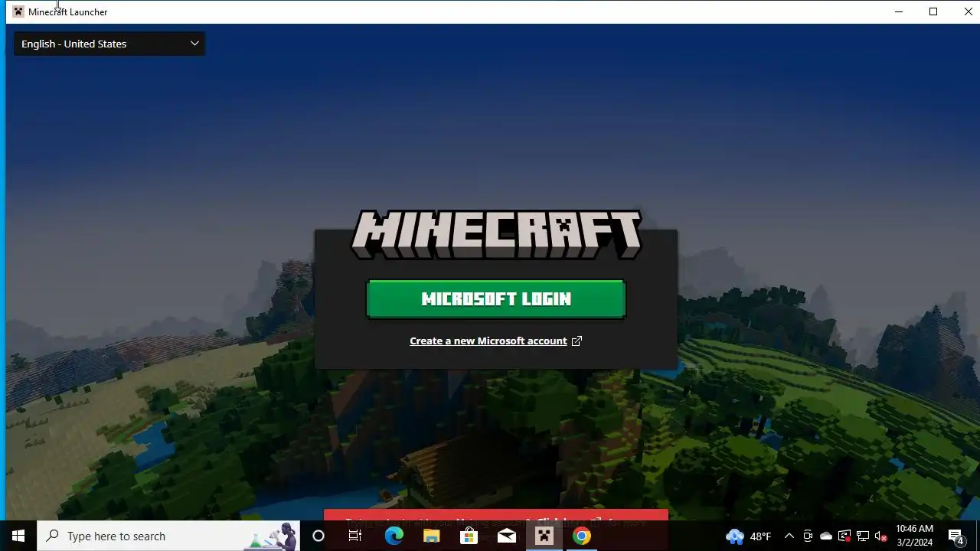Open File Explorer from the taskbar
Viewport: 980px width, 551px height.
[x=431, y=536]
